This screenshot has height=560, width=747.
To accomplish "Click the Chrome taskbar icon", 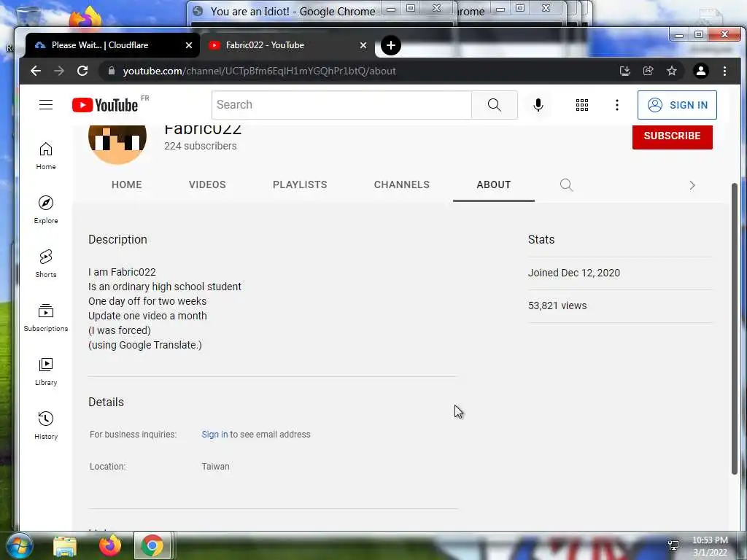I will 152,545.
